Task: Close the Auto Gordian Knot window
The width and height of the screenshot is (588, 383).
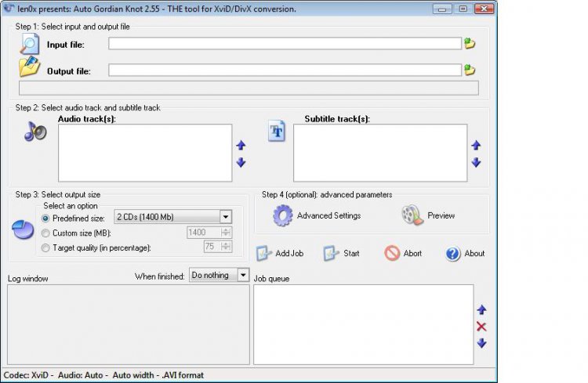Action: [x=485, y=9]
